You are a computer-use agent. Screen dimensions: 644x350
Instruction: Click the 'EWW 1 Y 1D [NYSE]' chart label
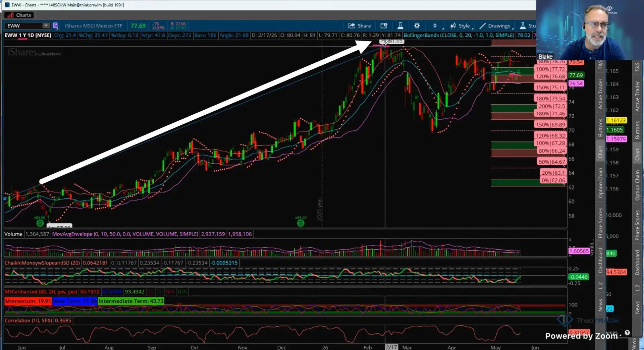(x=28, y=35)
